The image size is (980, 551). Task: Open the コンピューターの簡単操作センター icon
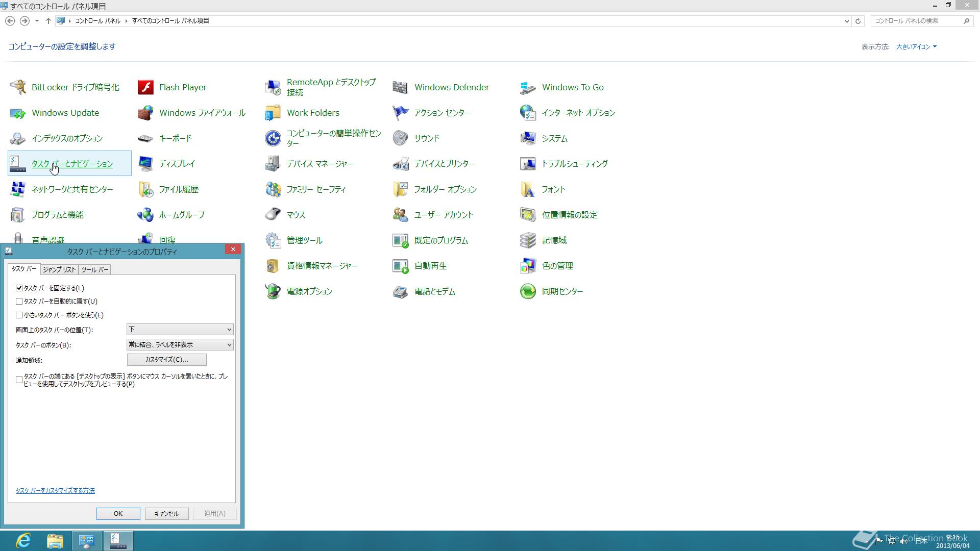273,138
